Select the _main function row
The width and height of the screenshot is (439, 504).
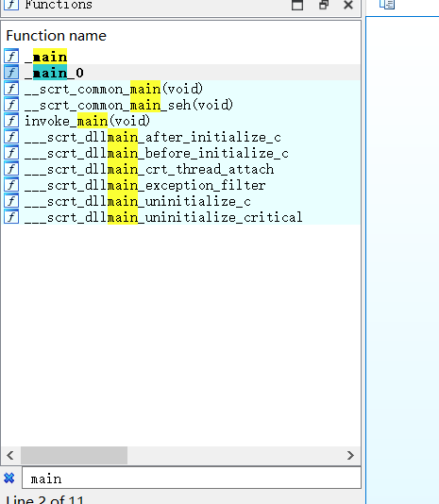click(x=181, y=57)
